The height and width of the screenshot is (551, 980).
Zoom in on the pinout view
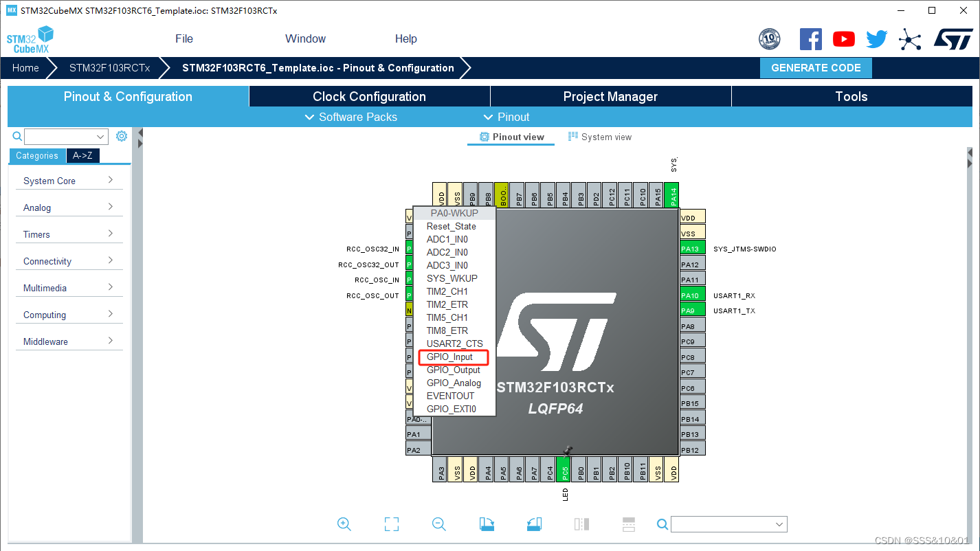coord(344,524)
